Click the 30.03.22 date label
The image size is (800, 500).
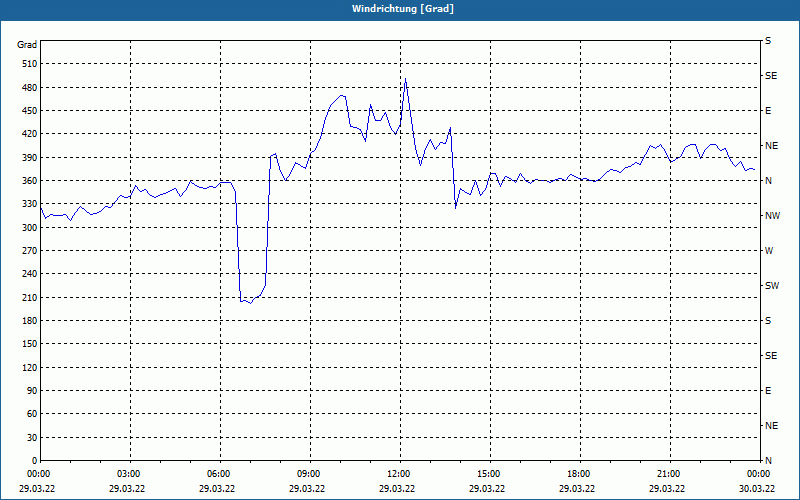tap(757, 489)
